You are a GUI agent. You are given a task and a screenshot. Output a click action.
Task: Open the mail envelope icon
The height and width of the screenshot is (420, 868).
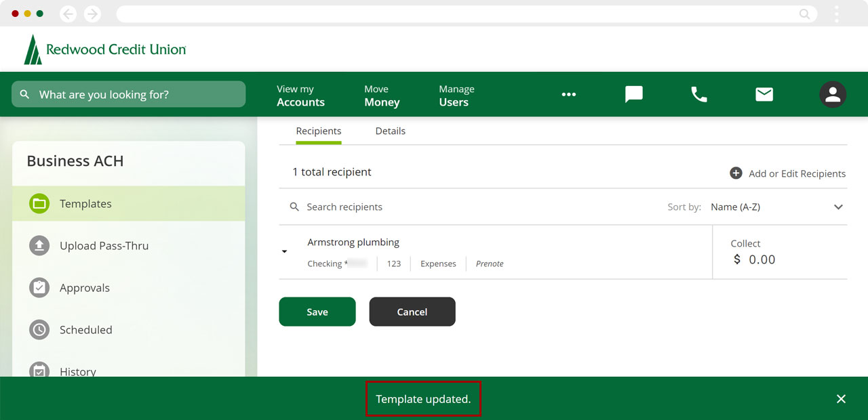pyautogui.click(x=764, y=94)
